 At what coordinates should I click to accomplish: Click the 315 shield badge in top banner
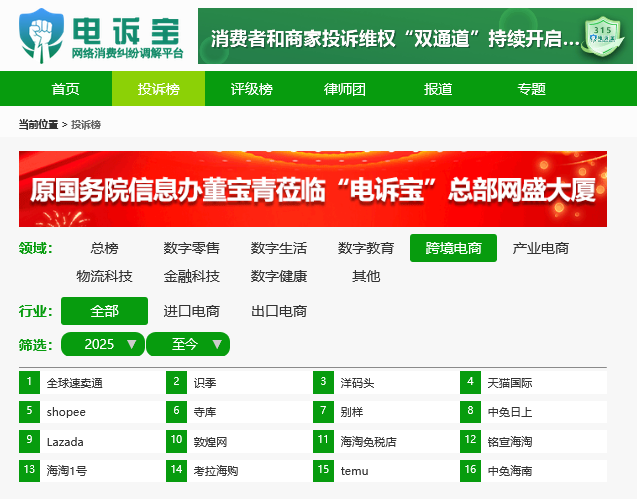pos(603,38)
